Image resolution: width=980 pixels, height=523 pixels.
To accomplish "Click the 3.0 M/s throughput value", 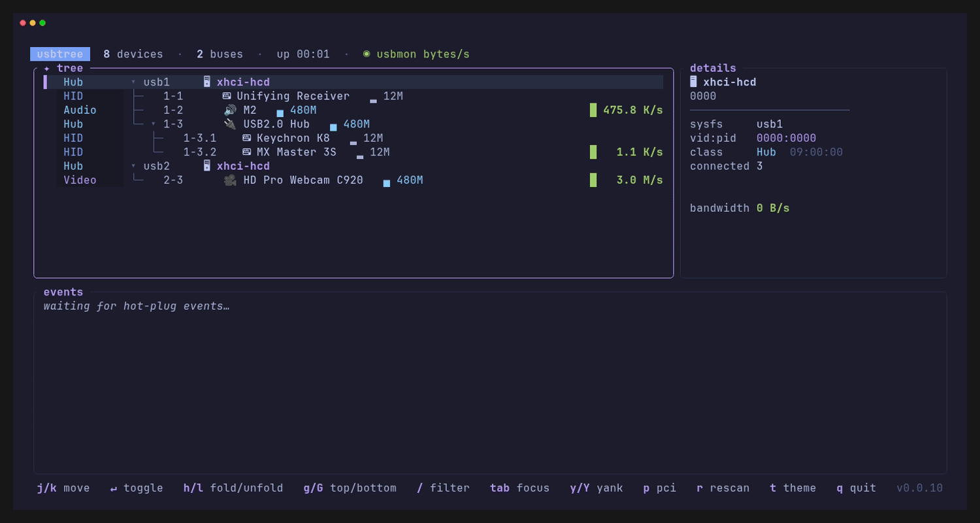I will [640, 180].
